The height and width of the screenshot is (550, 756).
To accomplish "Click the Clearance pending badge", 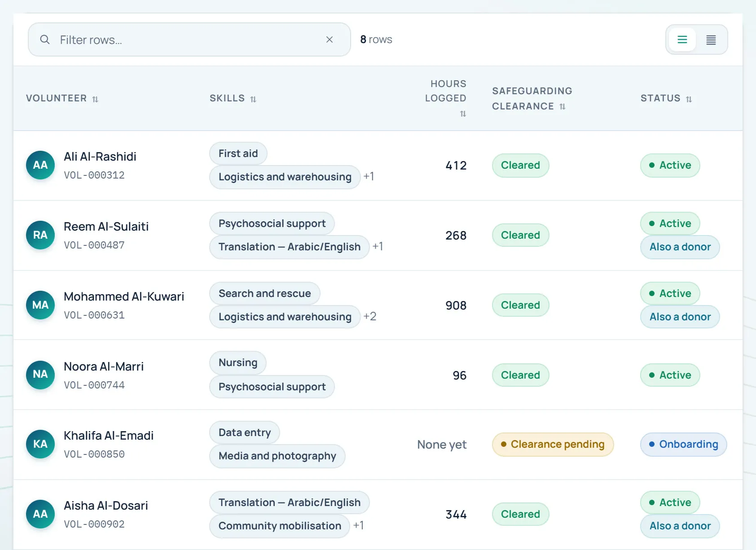I will pos(553,444).
